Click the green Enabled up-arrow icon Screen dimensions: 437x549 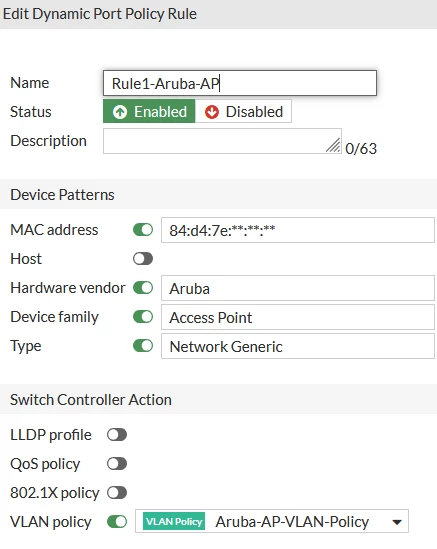pyautogui.click(x=120, y=112)
